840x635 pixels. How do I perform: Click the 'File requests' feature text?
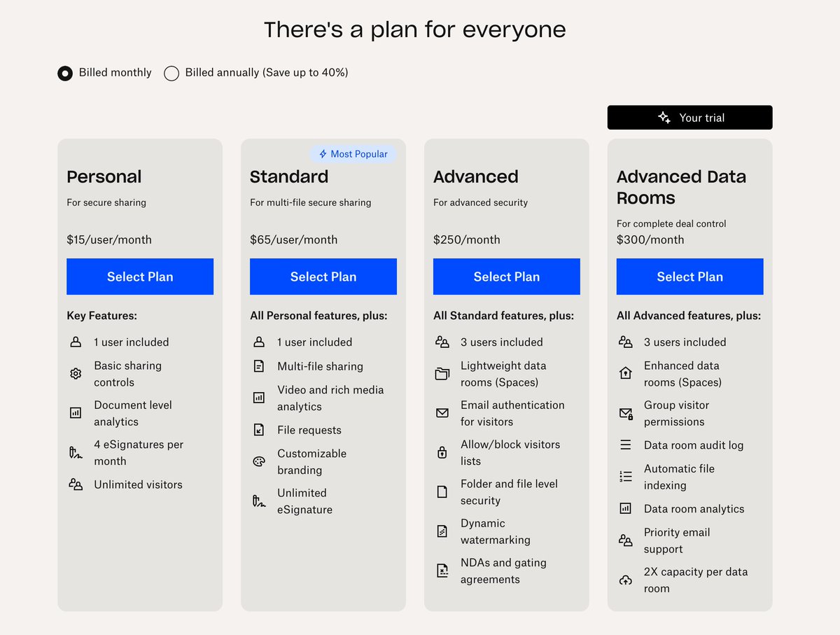[309, 430]
